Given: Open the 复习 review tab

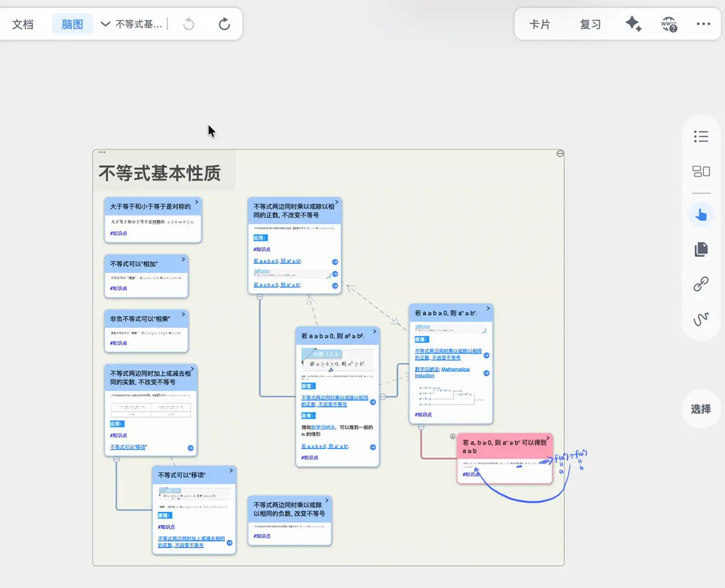Looking at the screenshot, I should pos(590,24).
